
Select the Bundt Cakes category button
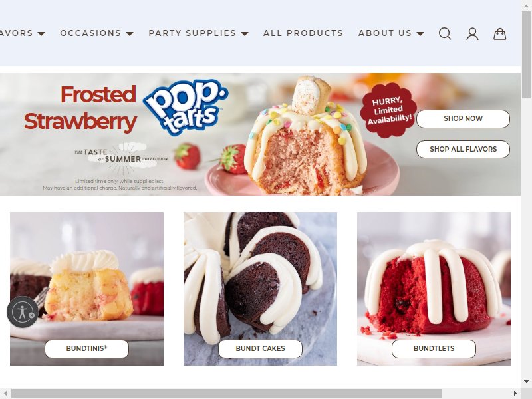(260, 348)
